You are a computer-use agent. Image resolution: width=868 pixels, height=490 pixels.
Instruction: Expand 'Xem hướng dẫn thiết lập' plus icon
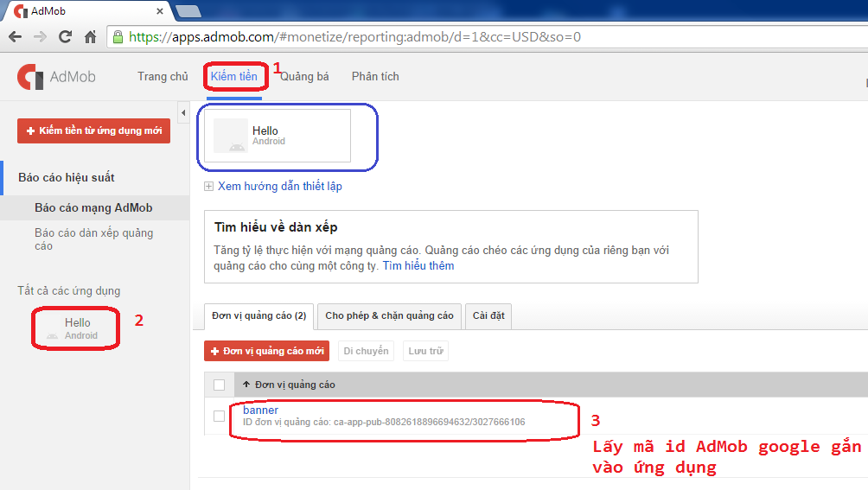(x=208, y=187)
